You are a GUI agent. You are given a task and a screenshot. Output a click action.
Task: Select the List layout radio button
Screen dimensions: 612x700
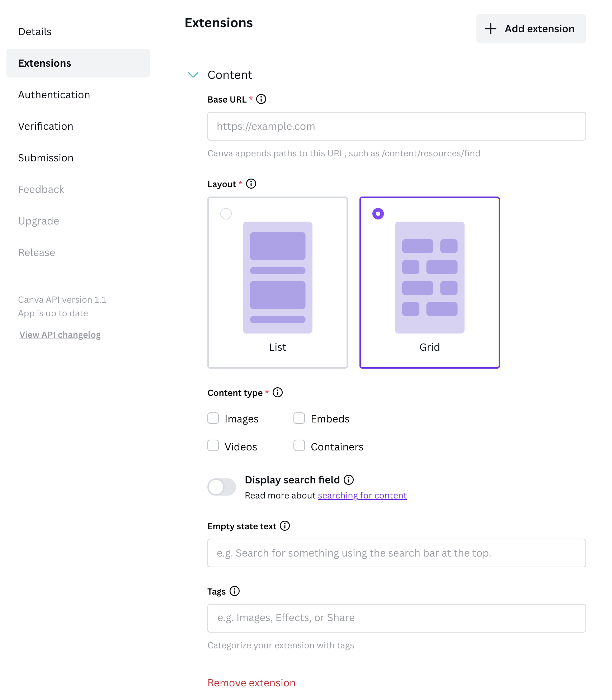pos(226,214)
